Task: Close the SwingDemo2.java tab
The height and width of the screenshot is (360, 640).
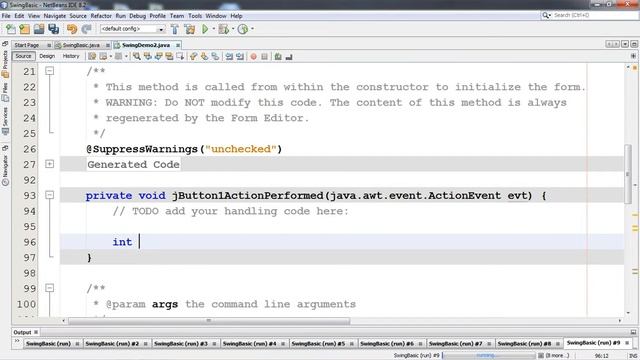Action: coord(178,45)
